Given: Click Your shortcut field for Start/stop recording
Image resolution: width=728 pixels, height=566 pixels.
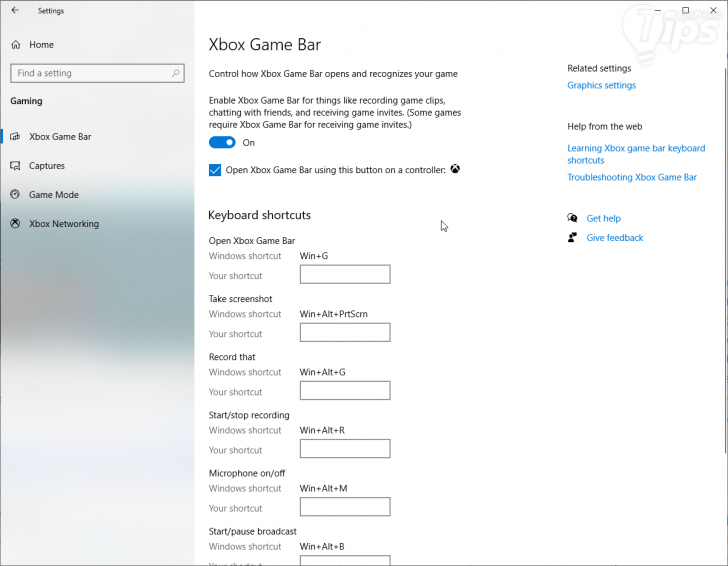Looking at the screenshot, I should pyautogui.click(x=345, y=449).
